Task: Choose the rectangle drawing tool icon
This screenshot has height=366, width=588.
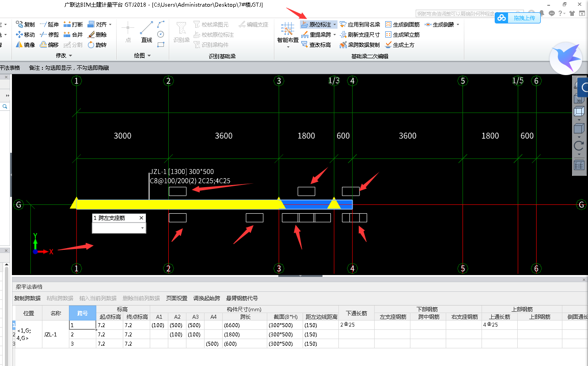Action: 161,44
